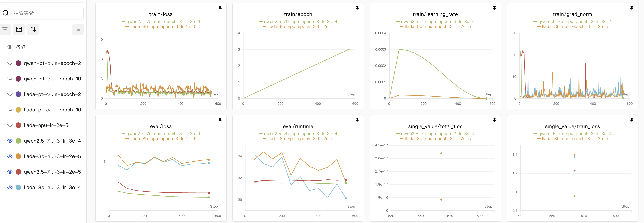Pin the eval/loss chart
The width and height of the screenshot is (644, 223).
coord(220,120)
